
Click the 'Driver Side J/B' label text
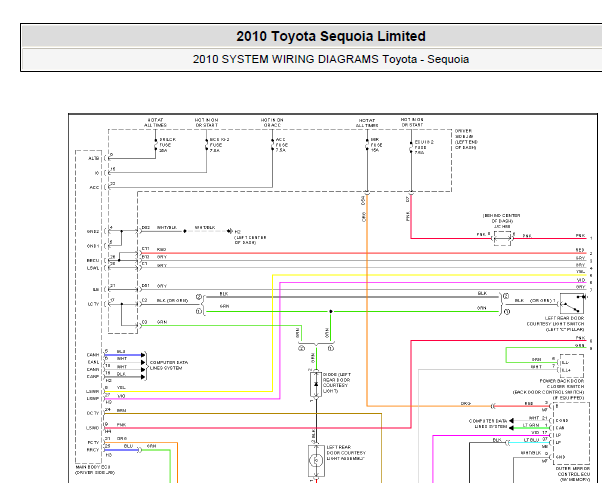[x=466, y=139]
